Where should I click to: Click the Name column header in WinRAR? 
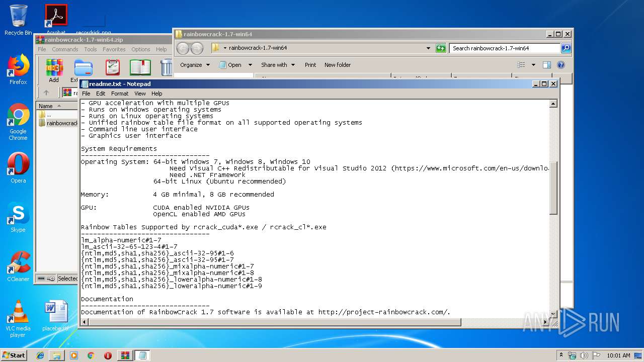tap(57, 106)
